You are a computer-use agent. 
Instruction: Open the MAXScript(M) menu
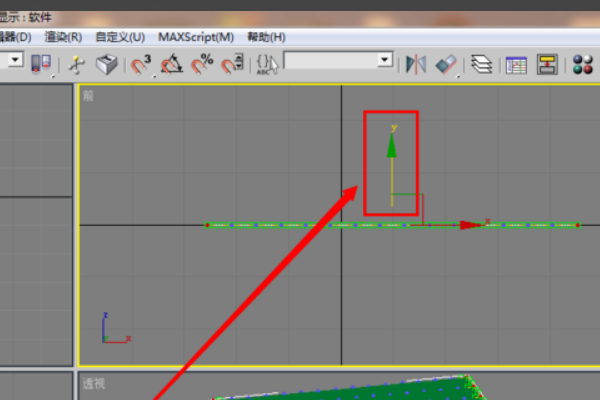click(196, 37)
